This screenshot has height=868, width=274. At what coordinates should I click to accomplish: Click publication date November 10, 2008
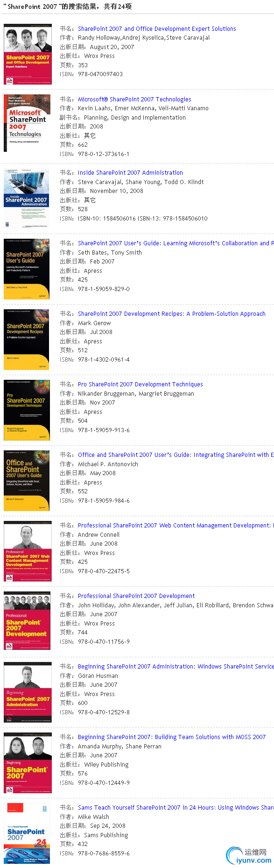click(117, 191)
